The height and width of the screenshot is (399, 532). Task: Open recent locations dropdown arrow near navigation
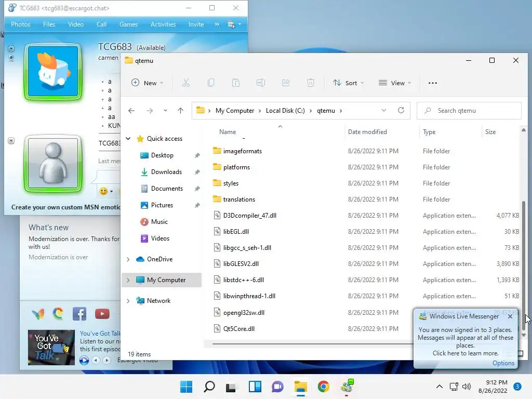[165, 111]
